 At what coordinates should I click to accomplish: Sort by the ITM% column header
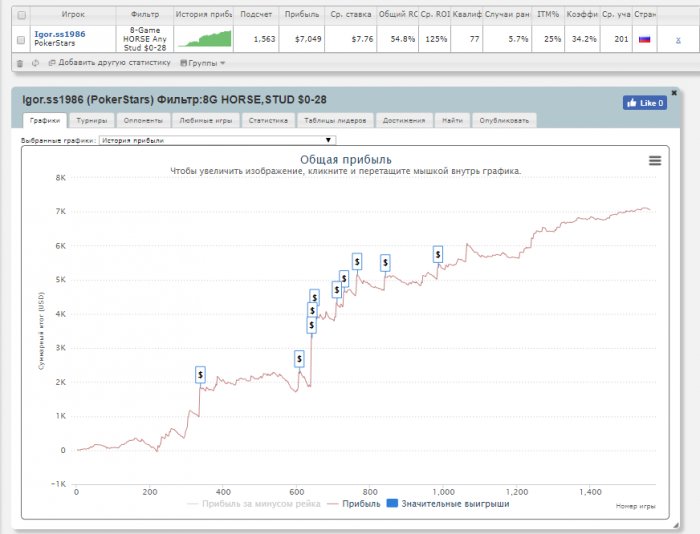coord(548,14)
